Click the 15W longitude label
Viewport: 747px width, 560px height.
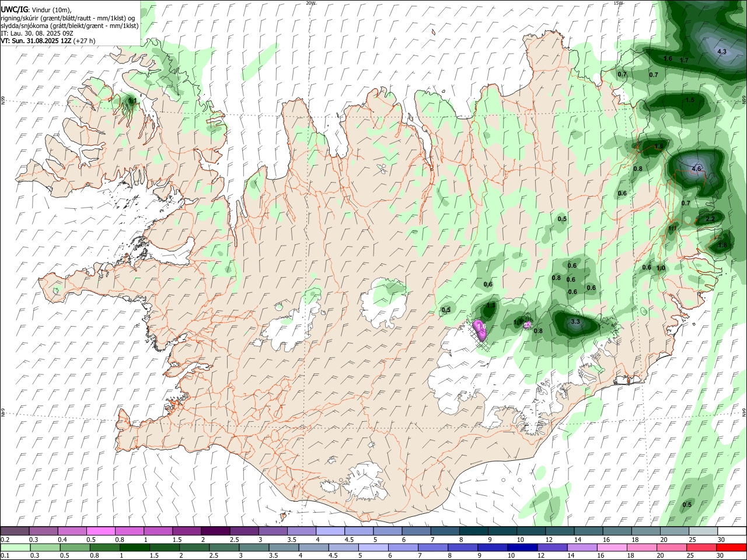[618, 3]
